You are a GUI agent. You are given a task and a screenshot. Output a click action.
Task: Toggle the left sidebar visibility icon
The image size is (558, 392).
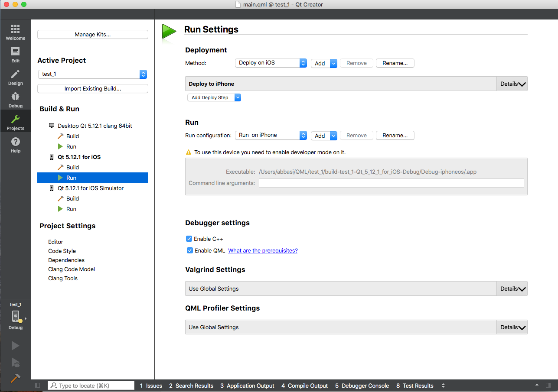(x=38, y=386)
